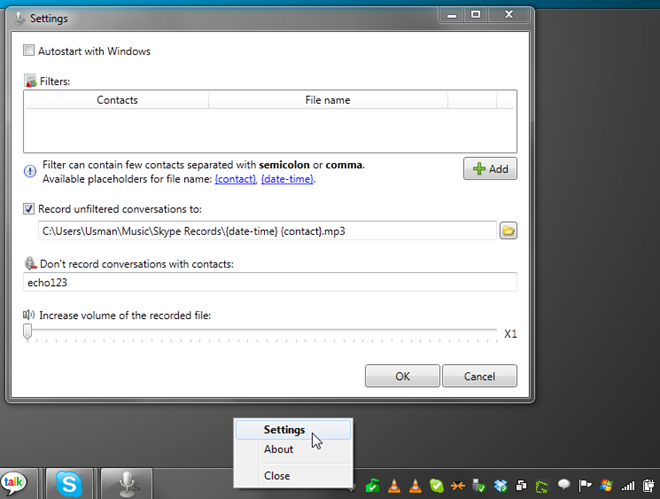Click the green house checkmark tray icon
Image resolution: width=660 pixels, height=499 pixels.
[x=373, y=486]
